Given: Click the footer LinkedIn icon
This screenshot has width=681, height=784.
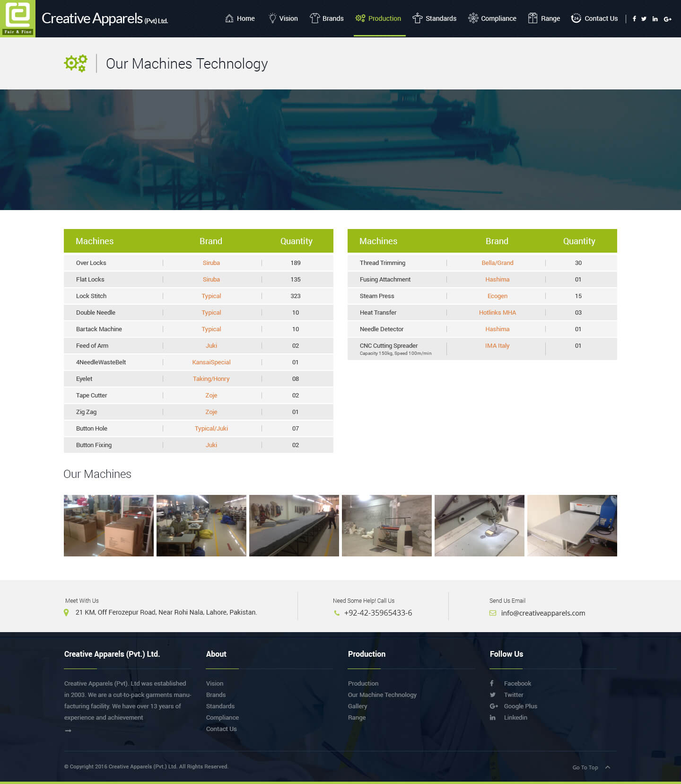Looking at the screenshot, I should point(493,717).
